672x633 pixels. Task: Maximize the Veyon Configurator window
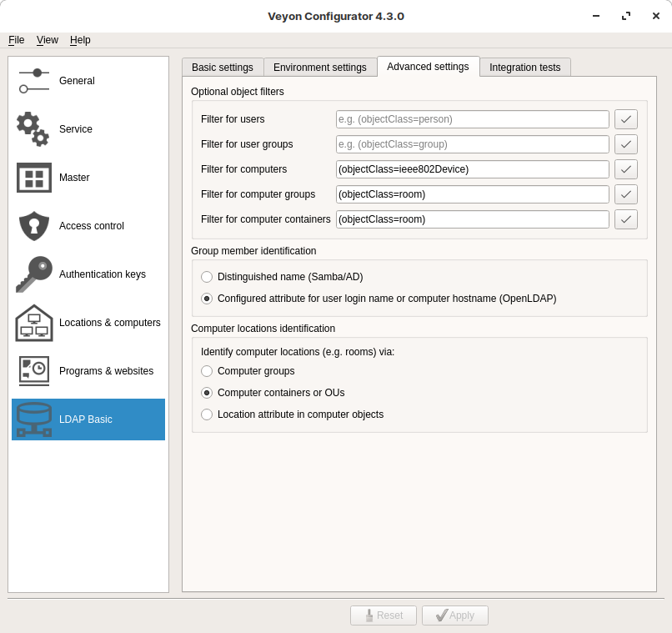click(x=625, y=17)
